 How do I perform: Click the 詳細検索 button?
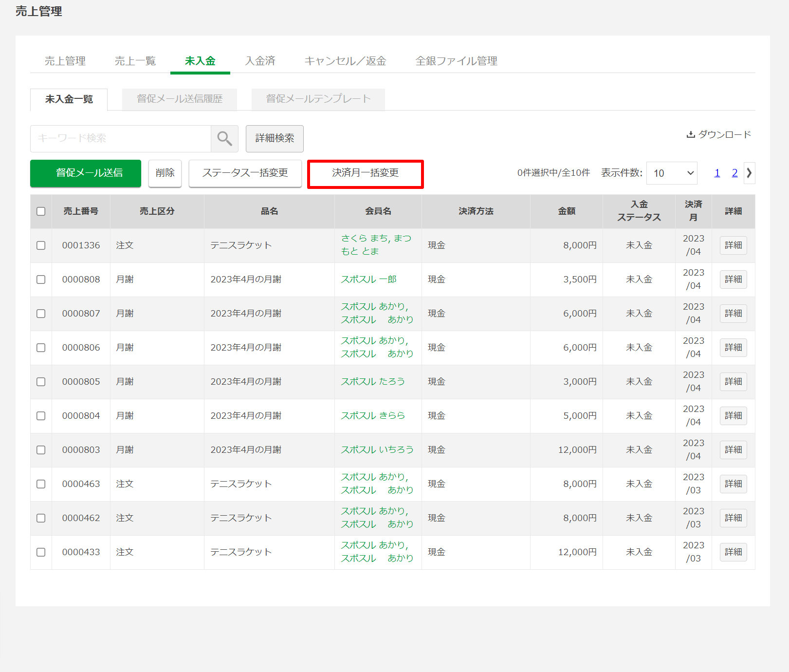[275, 139]
